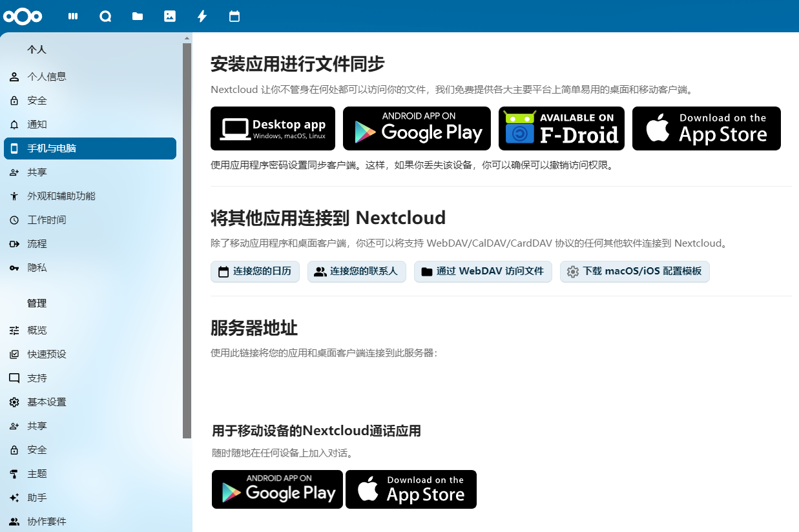
Task: Click the Talk Google Play badge at bottom
Action: click(277, 489)
